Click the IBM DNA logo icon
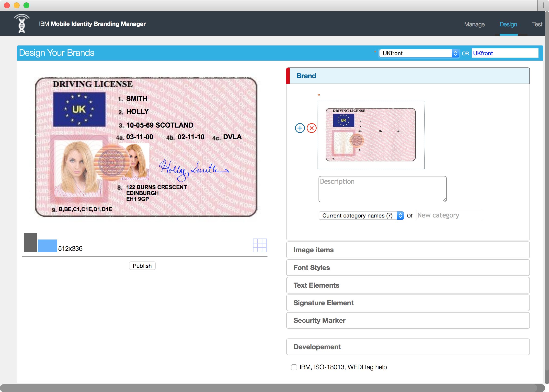This screenshot has height=392, width=549. point(22,24)
